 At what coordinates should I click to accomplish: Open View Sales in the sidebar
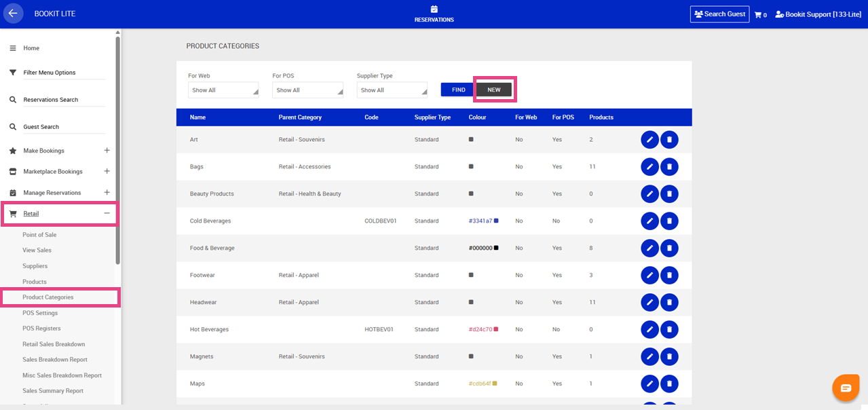click(37, 250)
